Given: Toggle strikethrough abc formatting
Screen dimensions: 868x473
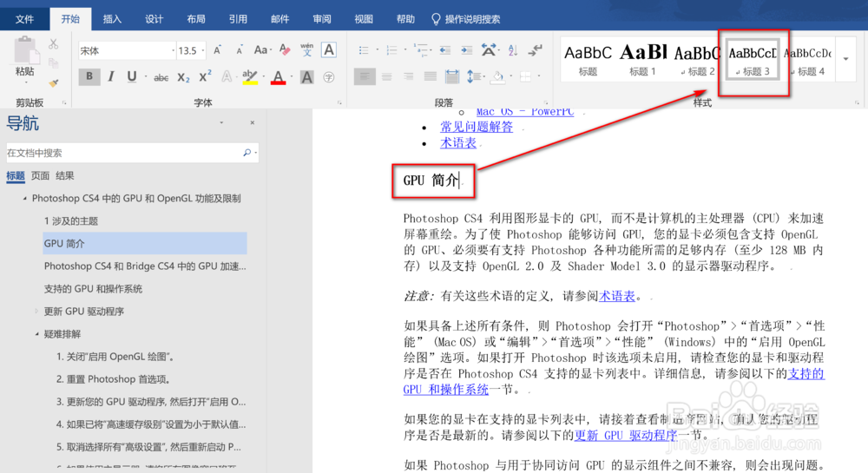Looking at the screenshot, I should pyautogui.click(x=161, y=78).
